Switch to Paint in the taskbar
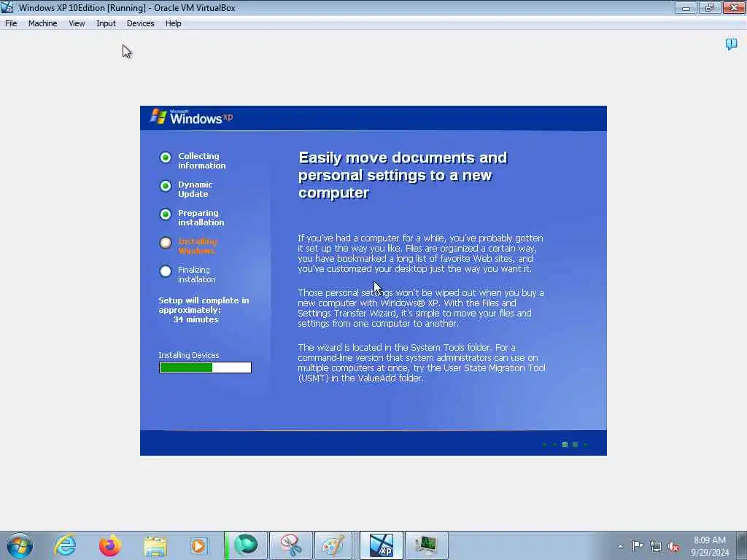747x560 pixels. 333,545
